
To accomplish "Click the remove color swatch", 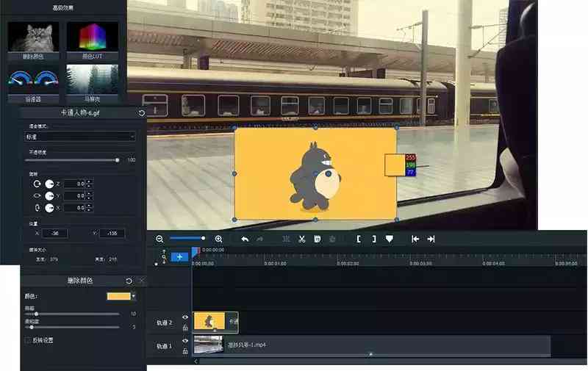I will (119, 296).
